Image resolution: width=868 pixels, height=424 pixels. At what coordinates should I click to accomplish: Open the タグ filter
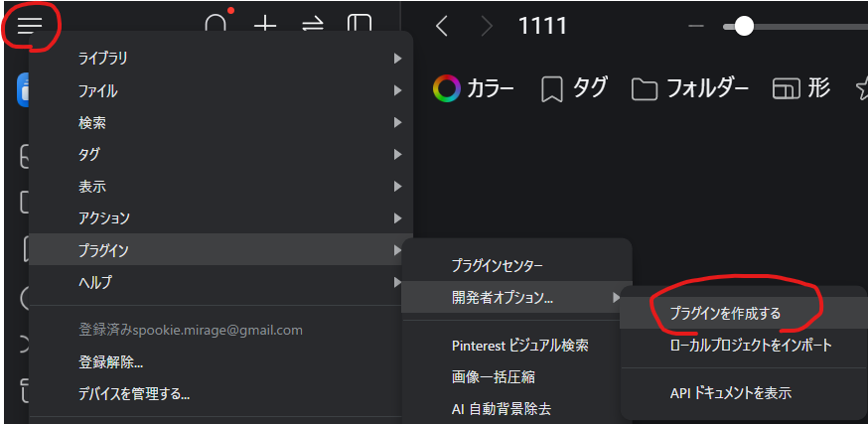[x=574, y=88]
